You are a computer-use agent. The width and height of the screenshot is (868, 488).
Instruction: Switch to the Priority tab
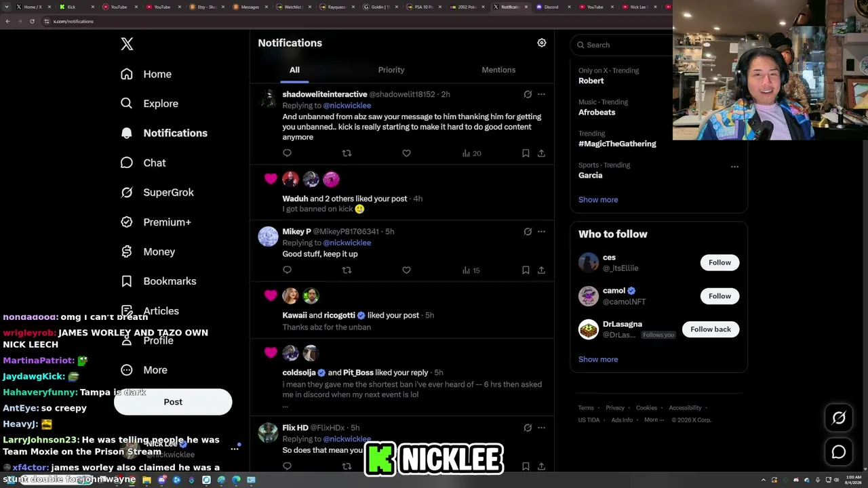[x=391, y=70]
